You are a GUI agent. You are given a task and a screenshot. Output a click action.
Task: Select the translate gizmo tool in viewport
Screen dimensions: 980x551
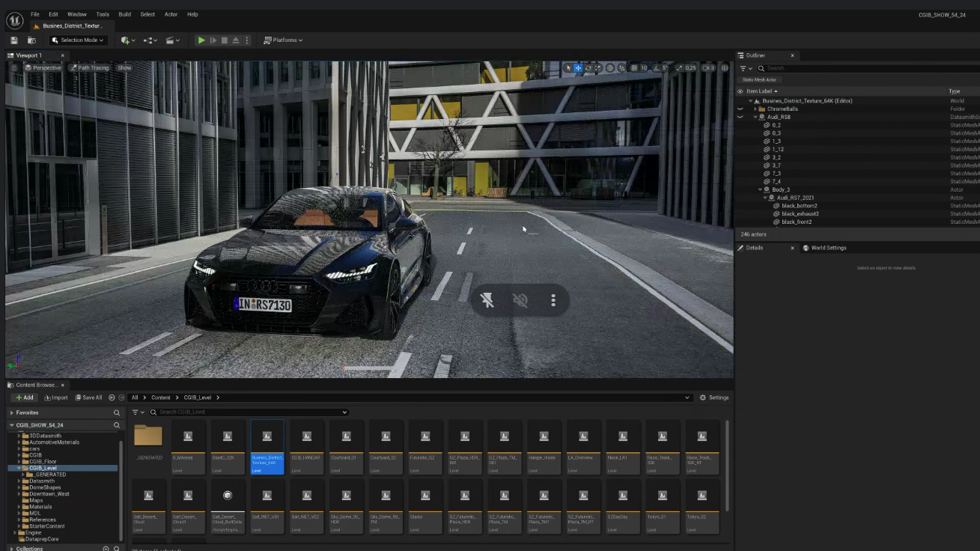pyautogui.click(x=578, y=68)
